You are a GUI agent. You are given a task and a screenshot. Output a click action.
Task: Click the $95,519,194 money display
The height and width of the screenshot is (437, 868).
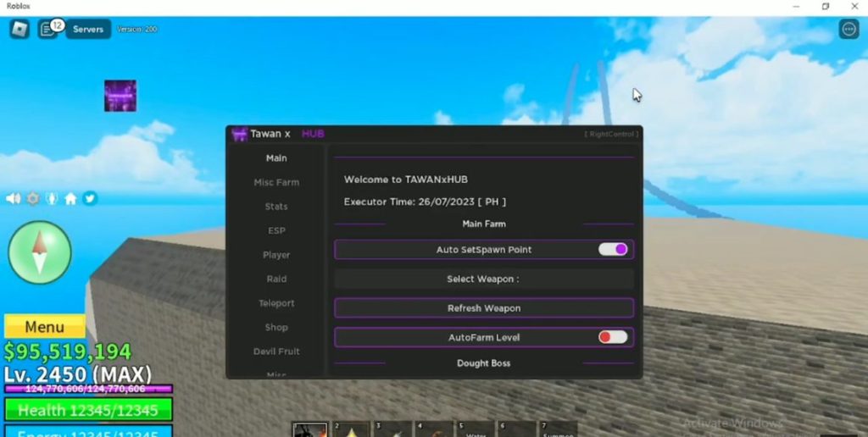point(68,351)
